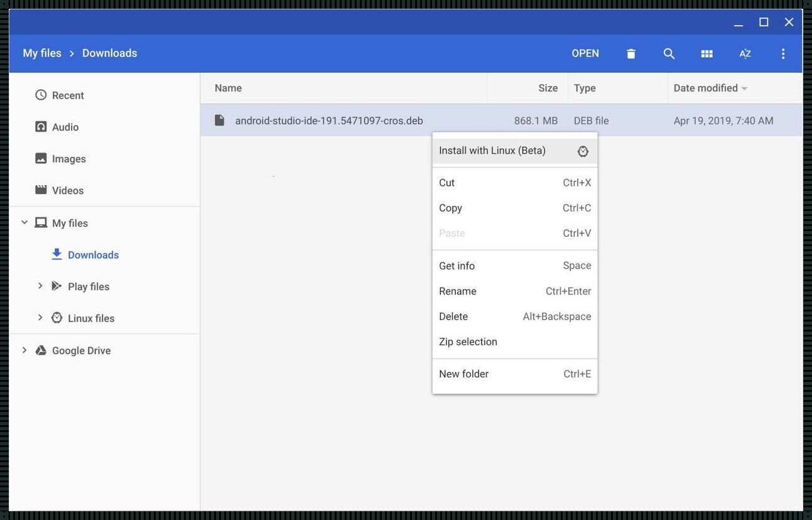812x520 pixels.
Task: Click the Audio sidebar icon
Action: tap(41, 127)
